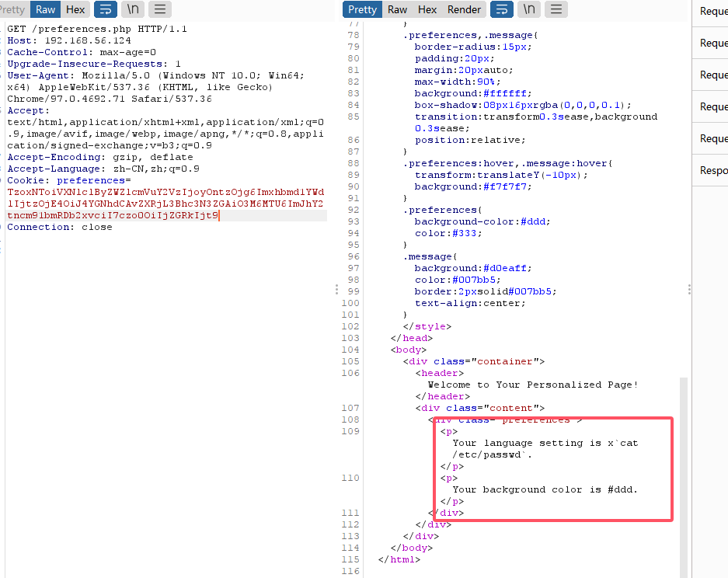728x578 pixels.
Task: Open the response viewer hamburger options menu
Action: pos(556,9)
